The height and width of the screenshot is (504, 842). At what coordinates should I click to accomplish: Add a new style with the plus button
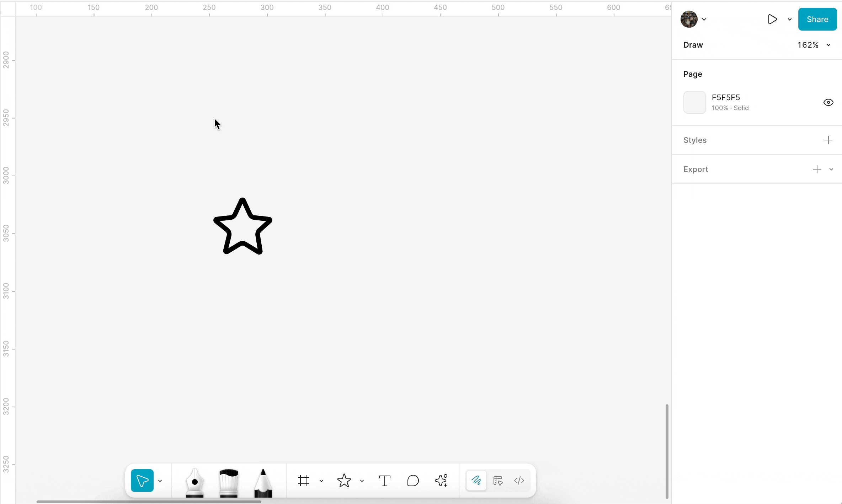coord(828,140)
